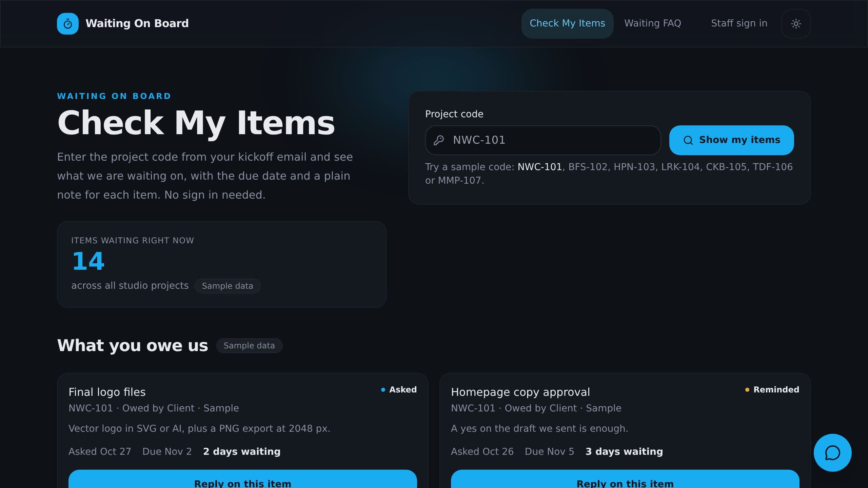Open the Check My Items tab
The width and height of the screenshot is (868, 488).
pyautogui.click(x=567, y=23)
